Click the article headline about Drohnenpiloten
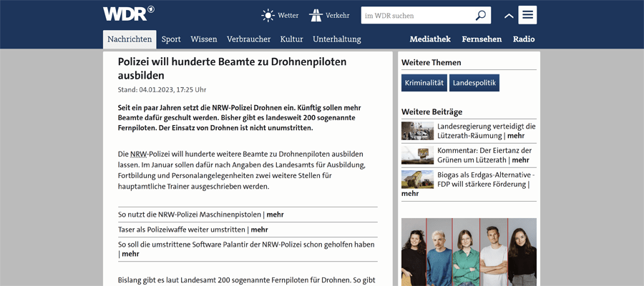644x286 pixels. click(x=233, y=69)
